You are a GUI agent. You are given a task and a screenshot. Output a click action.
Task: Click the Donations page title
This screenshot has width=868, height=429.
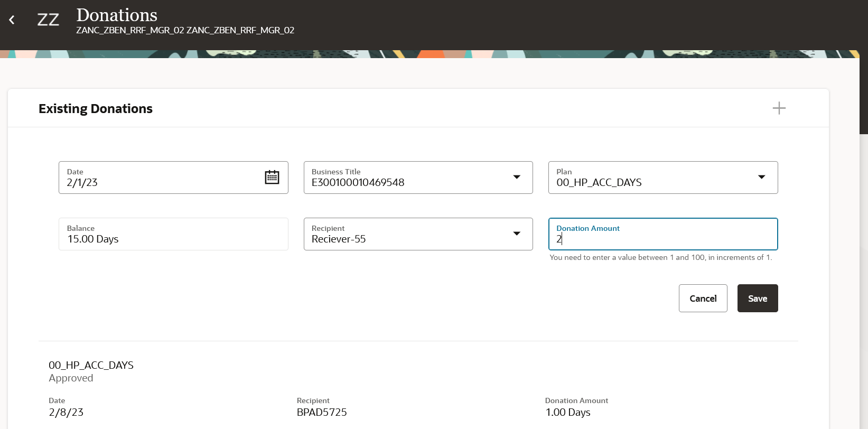(117, 15)
